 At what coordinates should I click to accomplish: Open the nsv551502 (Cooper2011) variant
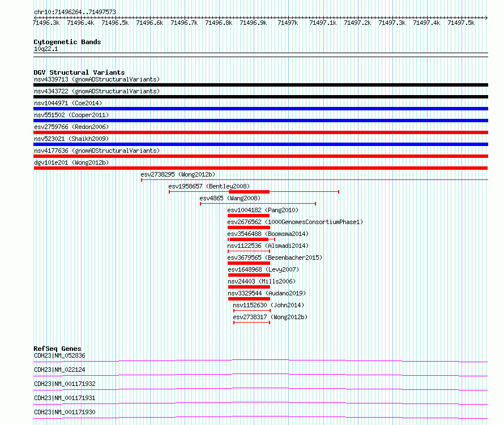71,115
